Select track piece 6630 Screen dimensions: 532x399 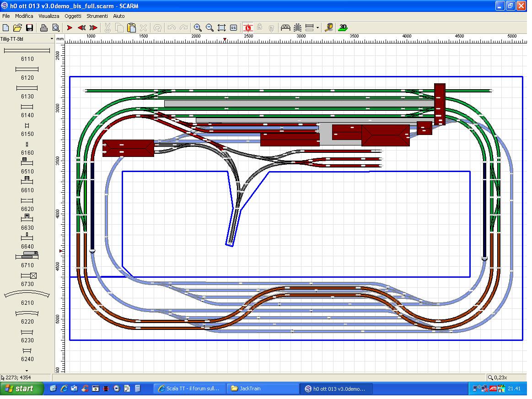(x=27, y=222)
